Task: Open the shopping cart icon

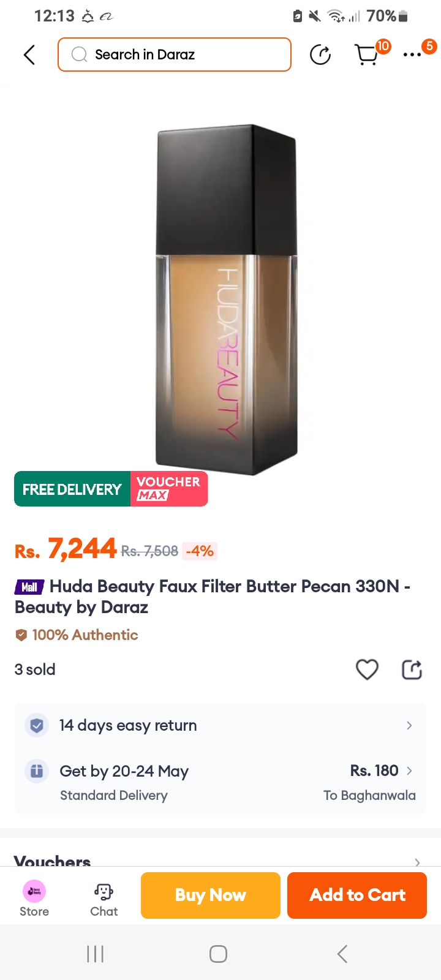Action: click(367, 55)
